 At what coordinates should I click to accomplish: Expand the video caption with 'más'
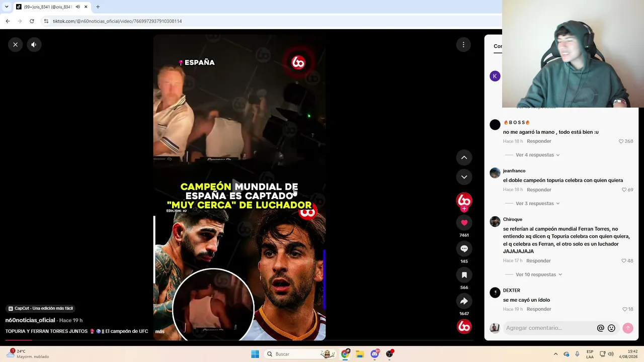click(x=159, y=332)
